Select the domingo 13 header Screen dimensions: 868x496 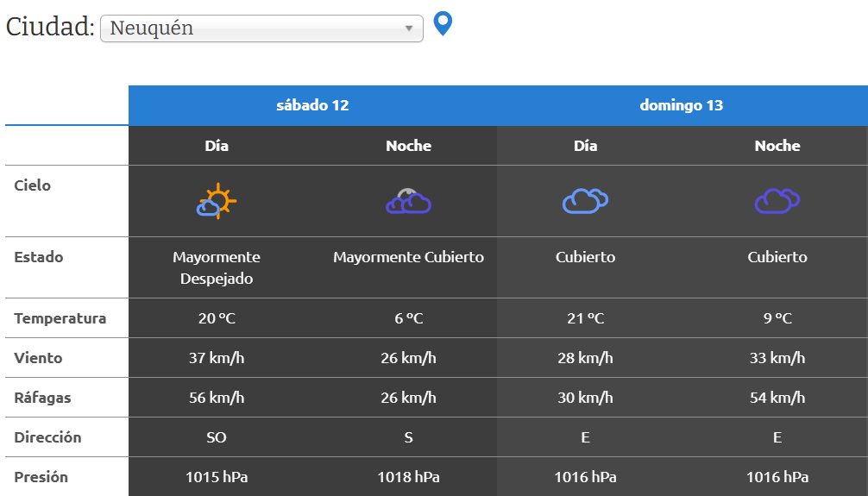click(x=682, y=105)
